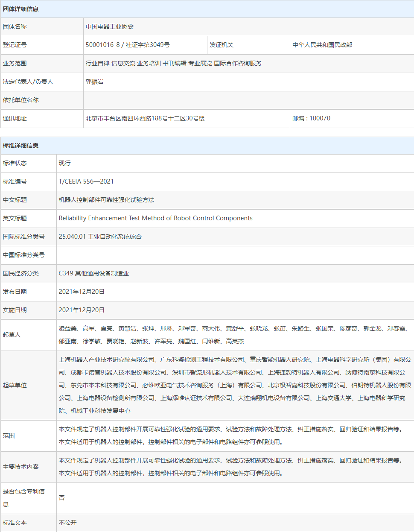Click the 标准状态 label

[x=15, y=163]
